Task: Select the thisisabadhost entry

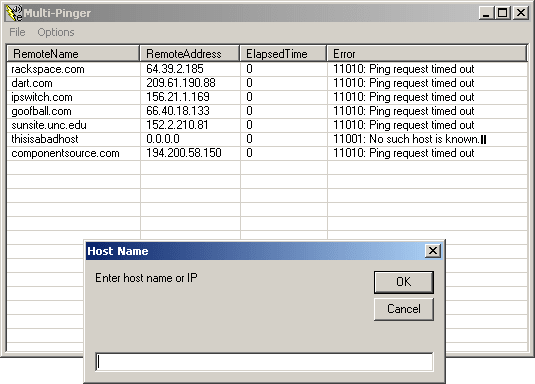Action: point(45,139)
